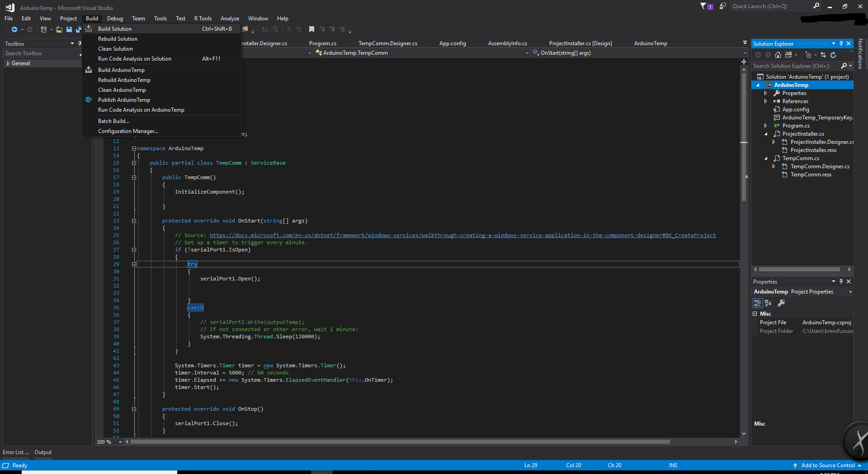Choose Build ArduinoTemp menu entry
Screen dimensions: 868x474
(162, 70)
